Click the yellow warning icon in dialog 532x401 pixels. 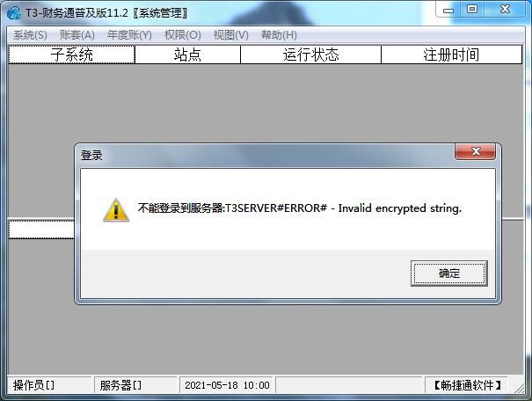(x=116, y=210)
